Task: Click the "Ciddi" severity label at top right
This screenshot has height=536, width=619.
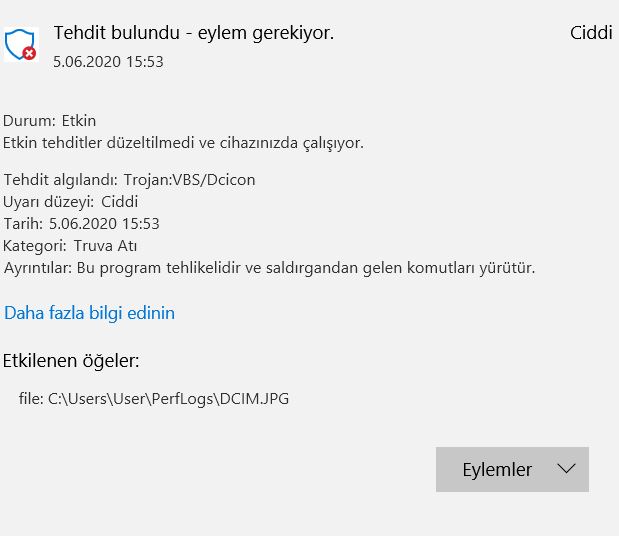Action: pyautogui.click(x=590, y=33)
